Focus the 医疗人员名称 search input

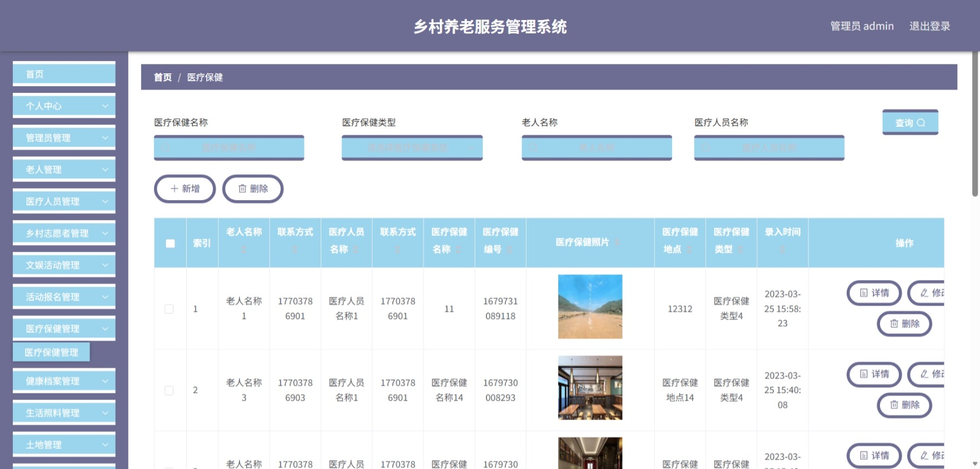click(x=769, y=148)
